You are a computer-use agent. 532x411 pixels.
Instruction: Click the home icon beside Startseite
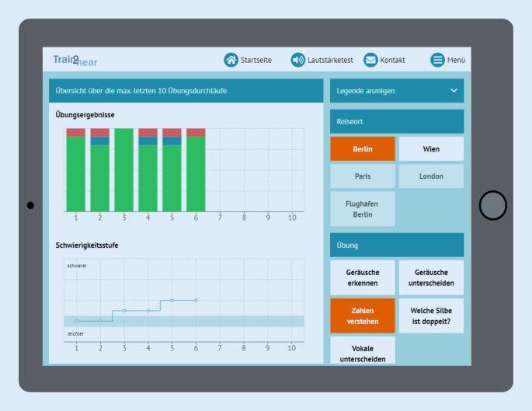(x=231, y=60)
